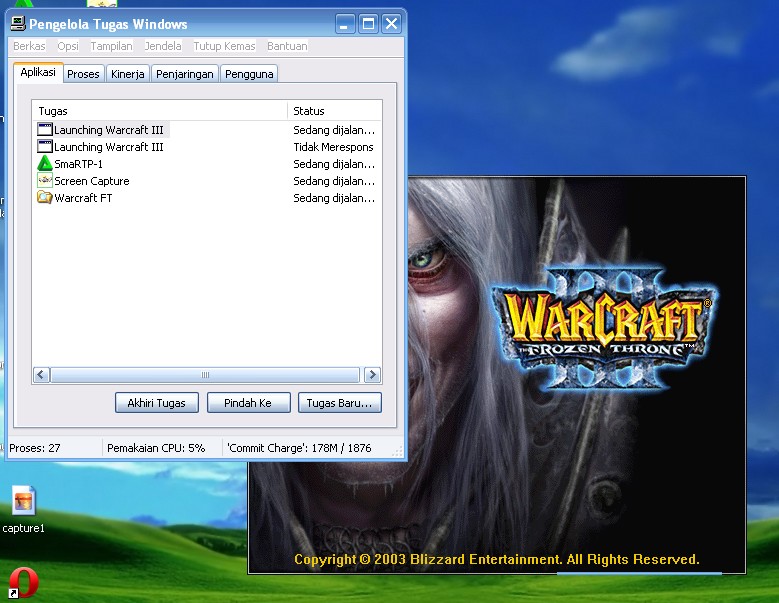779x603 pixels.
Task: Click 'Sedang dijalan...' status of Screen Capture
Action: tap(334, 181)
